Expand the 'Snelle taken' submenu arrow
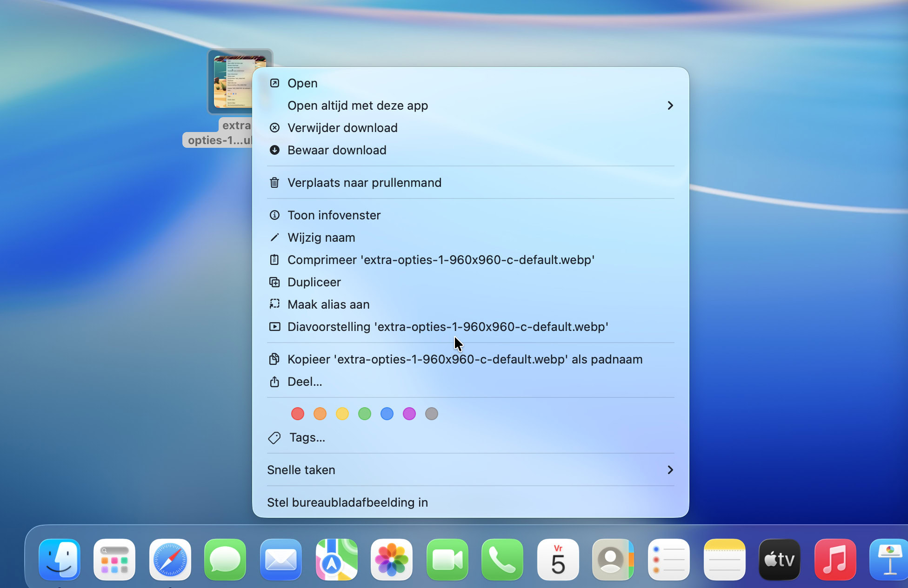Screen dimensions: 908x588 click(670, 470)
